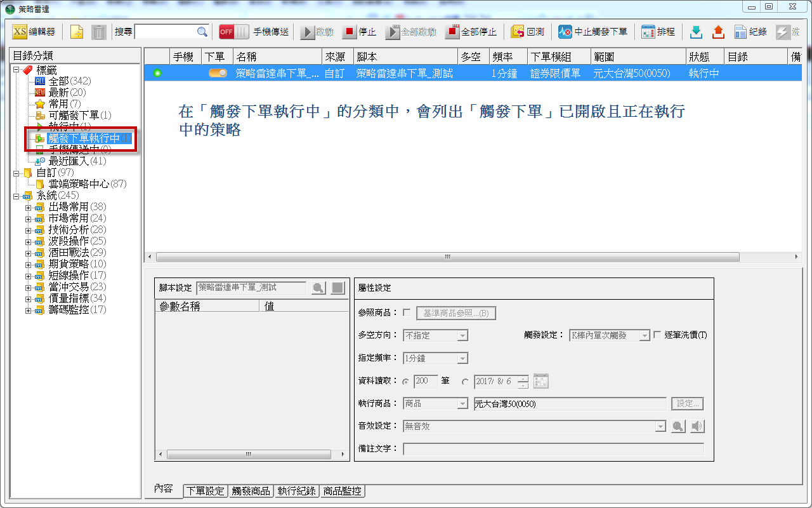
Task: Click into the 搜尋 search field
Action: (165, 32)
